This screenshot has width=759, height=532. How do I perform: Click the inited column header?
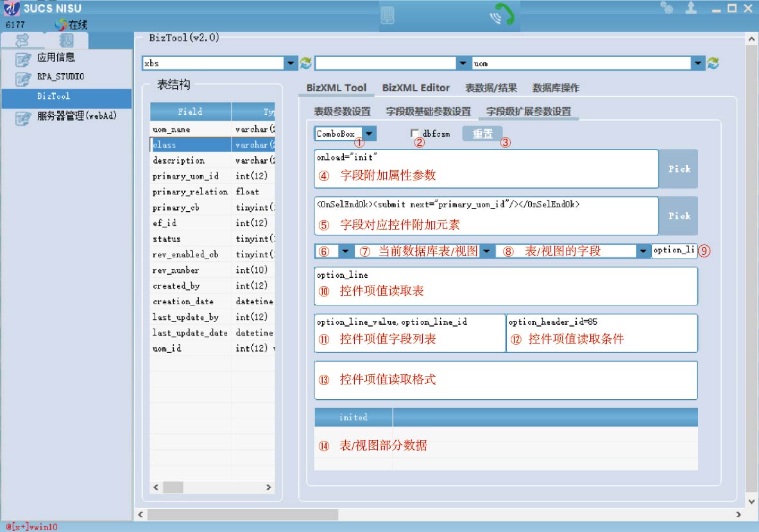[x=354, y=417]
